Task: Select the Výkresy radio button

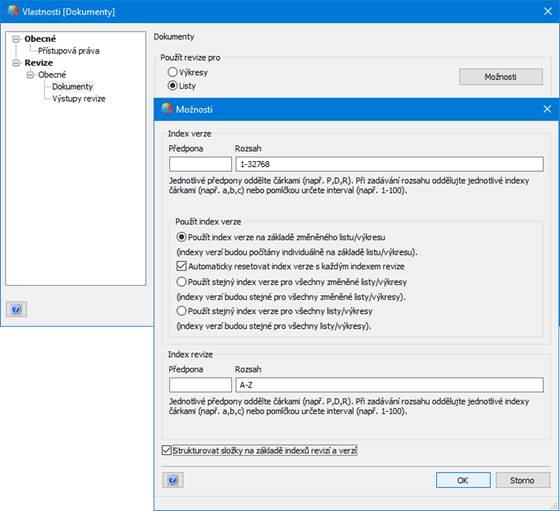Action: pos(172,72)
